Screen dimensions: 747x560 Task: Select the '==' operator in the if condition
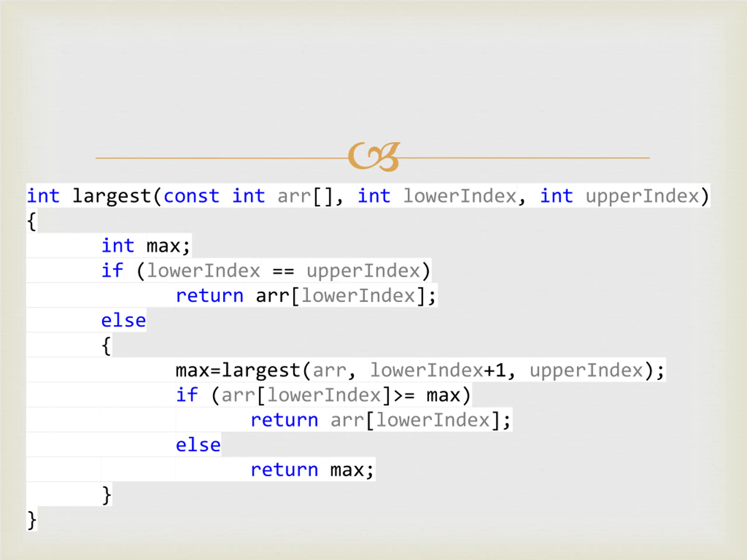click(283, 271)
